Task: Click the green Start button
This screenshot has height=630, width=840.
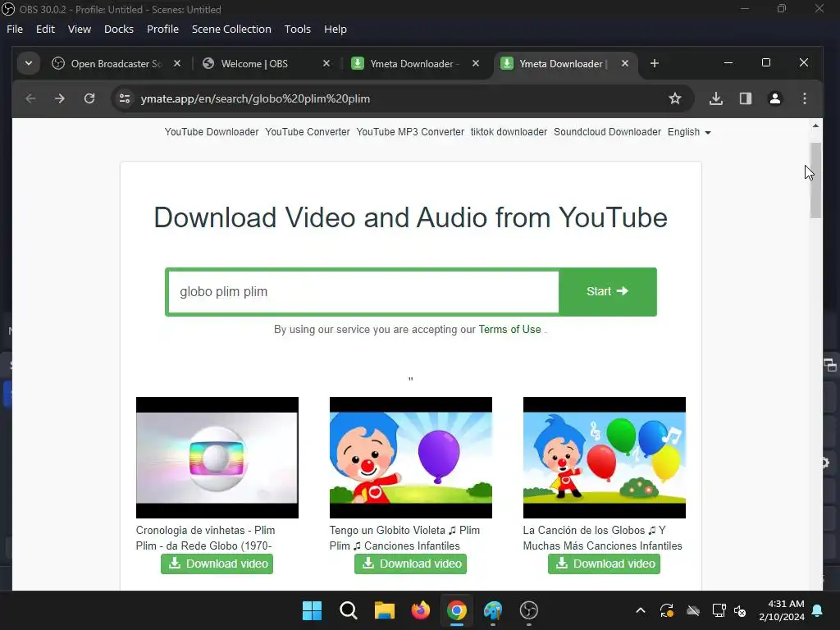Action: (x=608, y=291)
